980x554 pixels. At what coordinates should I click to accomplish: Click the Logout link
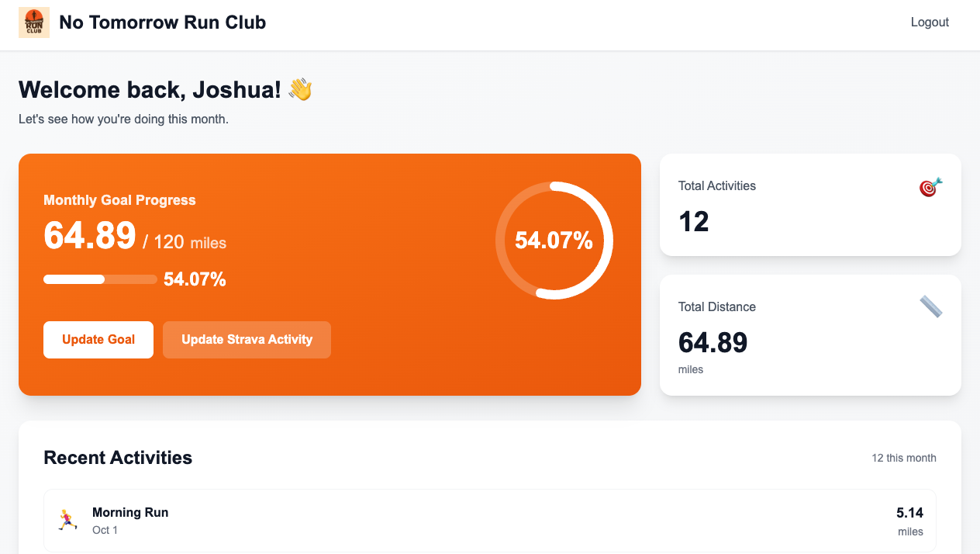pos(930,22)
